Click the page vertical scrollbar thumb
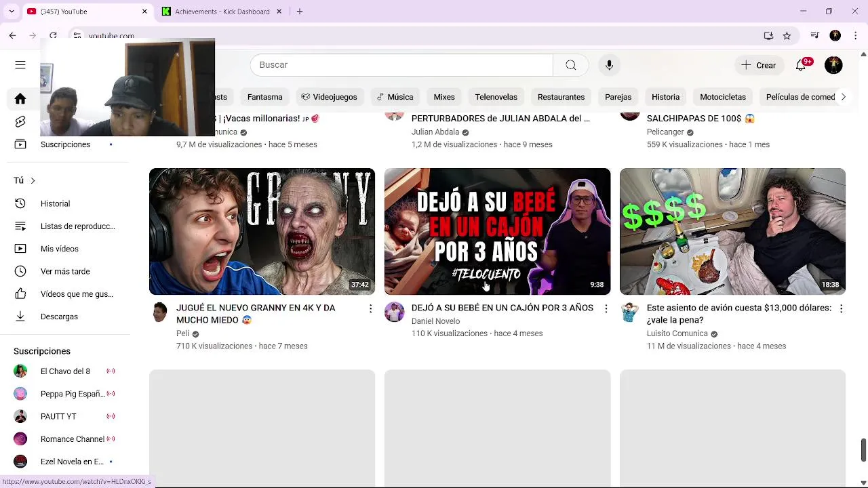This screenshot has height=488, width=868. tap(863, 449)
